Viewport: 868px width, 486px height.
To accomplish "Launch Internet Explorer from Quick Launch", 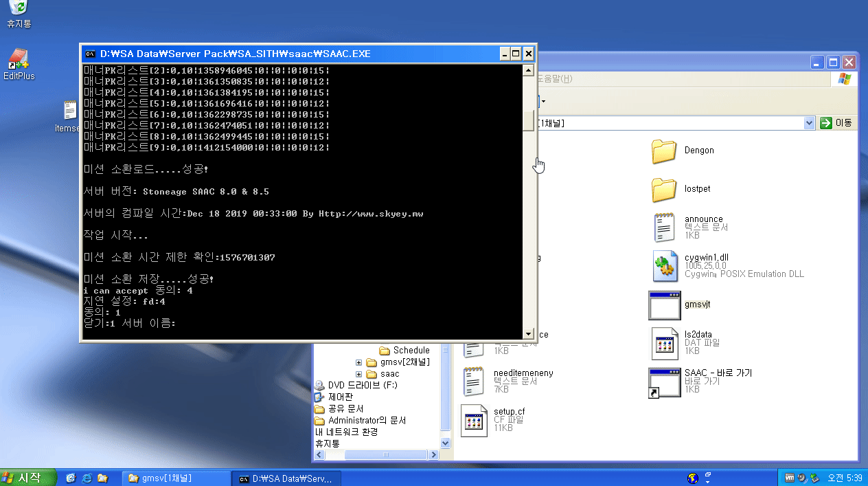I will click(x=87, y=478).
